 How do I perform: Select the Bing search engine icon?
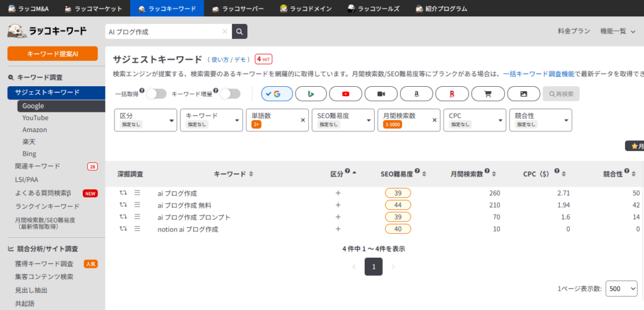coord(311,94)
